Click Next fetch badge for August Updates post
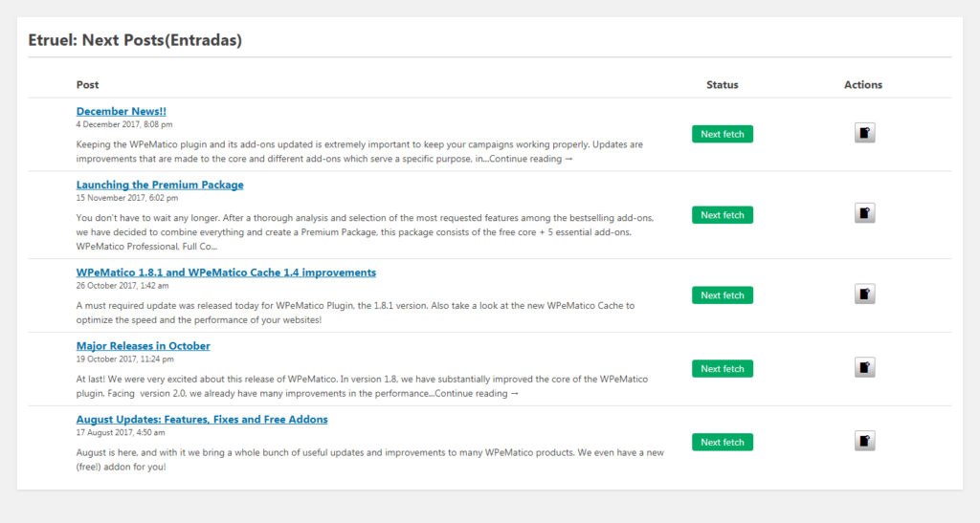This screenshot has height=523, width=980. pyautogui.click(x=723, y=442)
